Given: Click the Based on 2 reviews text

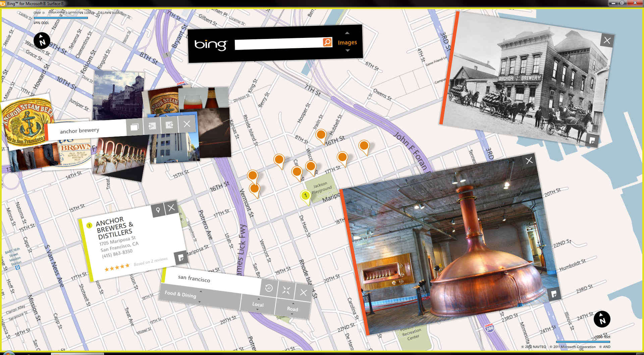Looking at the screenshot, I should click(x=151, y=261).
